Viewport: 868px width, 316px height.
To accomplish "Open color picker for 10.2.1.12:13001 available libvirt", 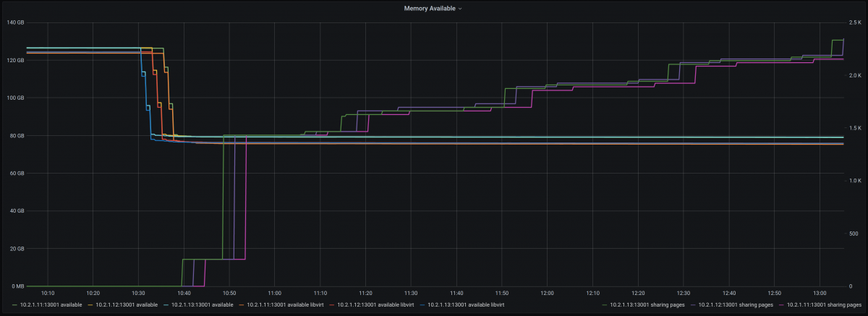I will tap(332, 306).
